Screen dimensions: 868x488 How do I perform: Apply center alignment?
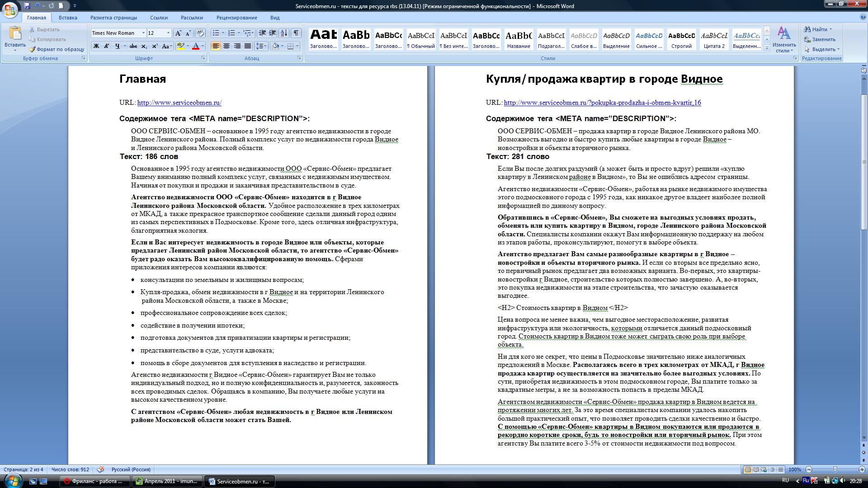pos(227,46)
